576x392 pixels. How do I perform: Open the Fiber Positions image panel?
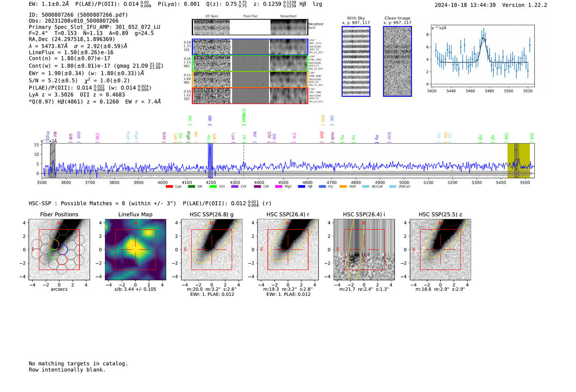coord(59,250)
